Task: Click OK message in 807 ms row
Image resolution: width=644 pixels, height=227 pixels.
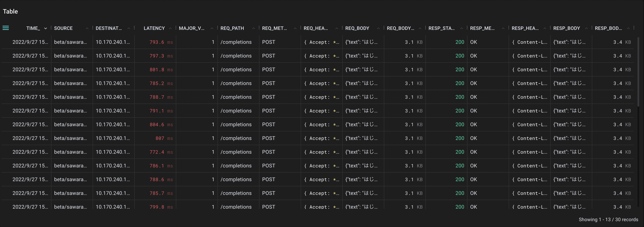Action: coord(473,138)
